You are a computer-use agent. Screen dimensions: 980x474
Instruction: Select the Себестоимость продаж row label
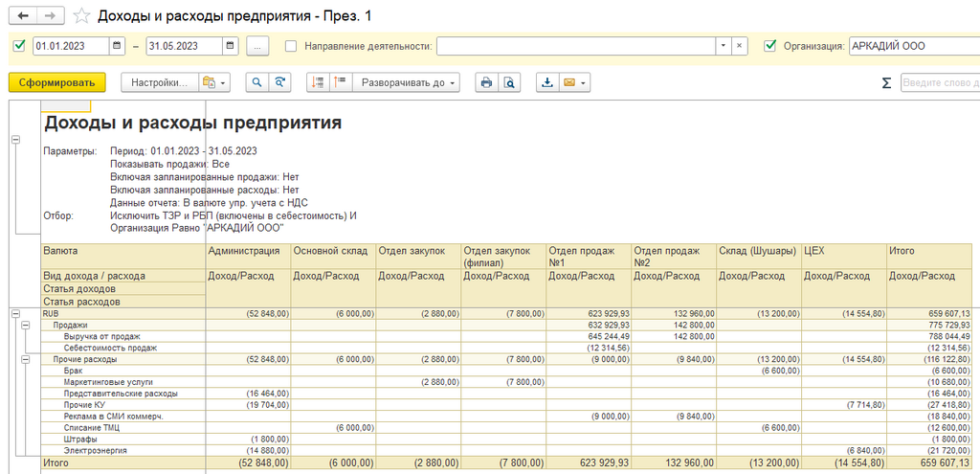pos(110,348)
